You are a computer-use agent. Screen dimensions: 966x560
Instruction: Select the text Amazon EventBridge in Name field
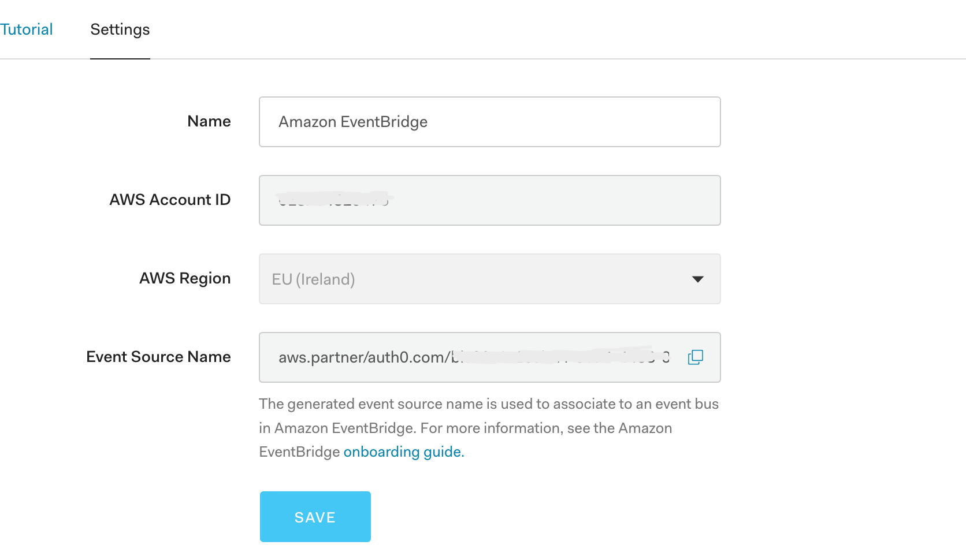(352, 122)
